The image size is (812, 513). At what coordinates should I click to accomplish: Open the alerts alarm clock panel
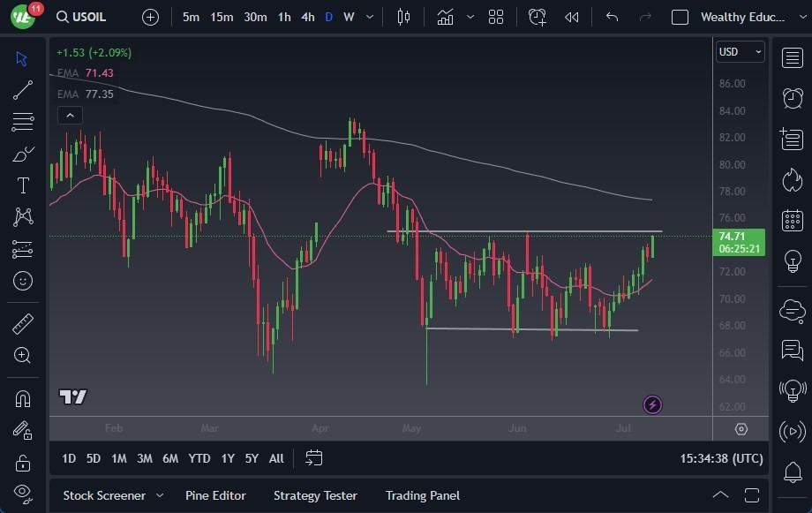tap(793, 98)
